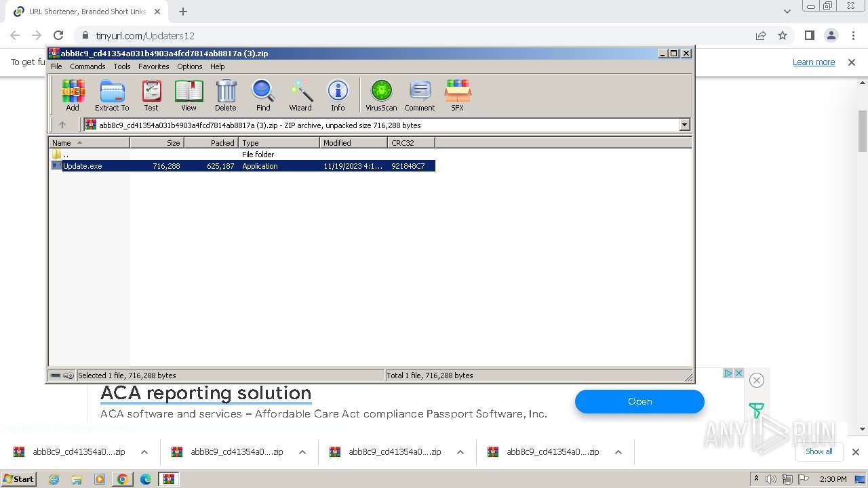Image resolution: width=868 pixels, height=488 pixels.
Task: Click the Test archive icon
Action: (x=151, y=95)
